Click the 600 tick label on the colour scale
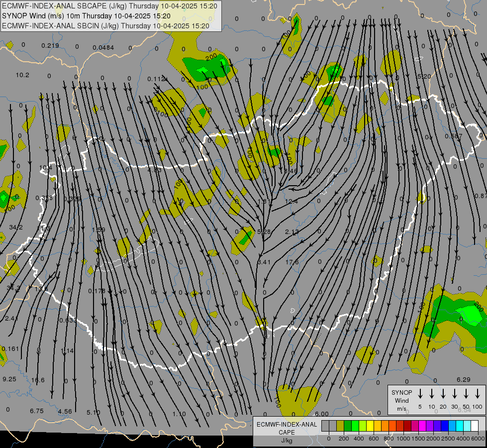This screenshot has width=487, height=448. click(374, 439)
